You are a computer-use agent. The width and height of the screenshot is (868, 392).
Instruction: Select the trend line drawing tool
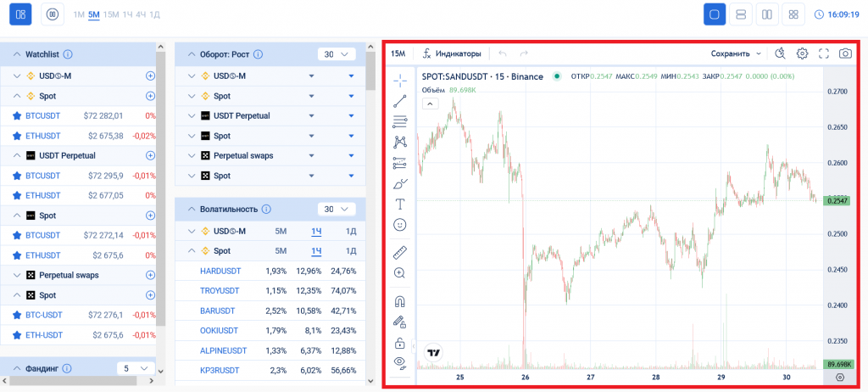[x=400, y=101]
